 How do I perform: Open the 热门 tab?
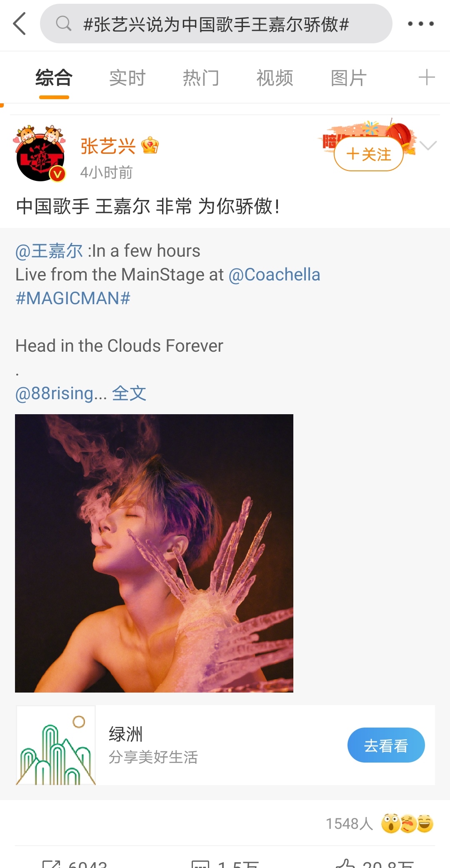click(201, 78)
